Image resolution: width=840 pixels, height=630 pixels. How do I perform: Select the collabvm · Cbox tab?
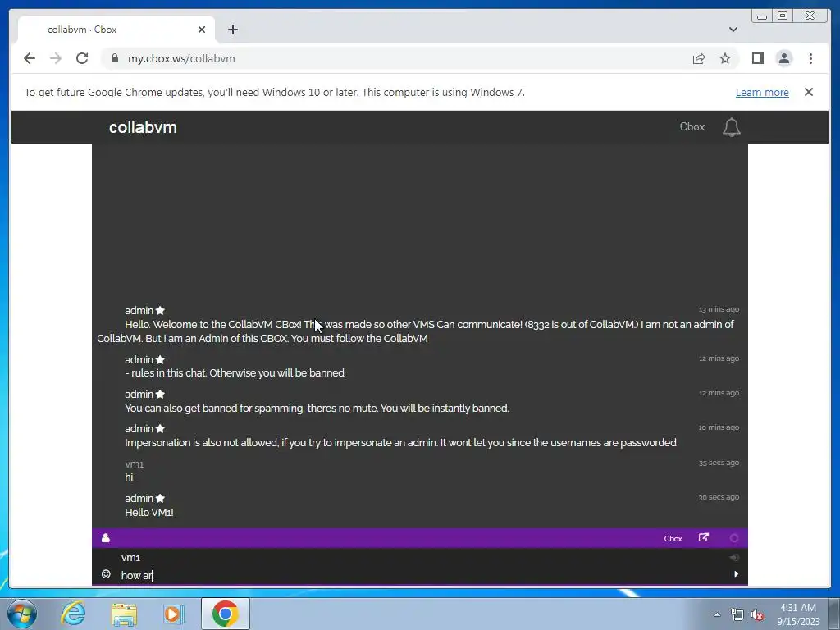pos(116,30)
